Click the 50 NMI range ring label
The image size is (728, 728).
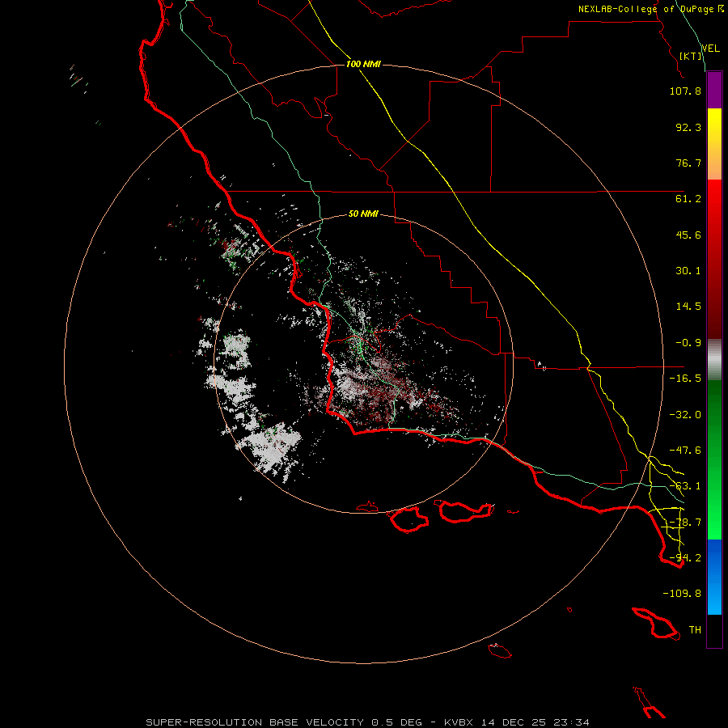click(x=363, y=214)
